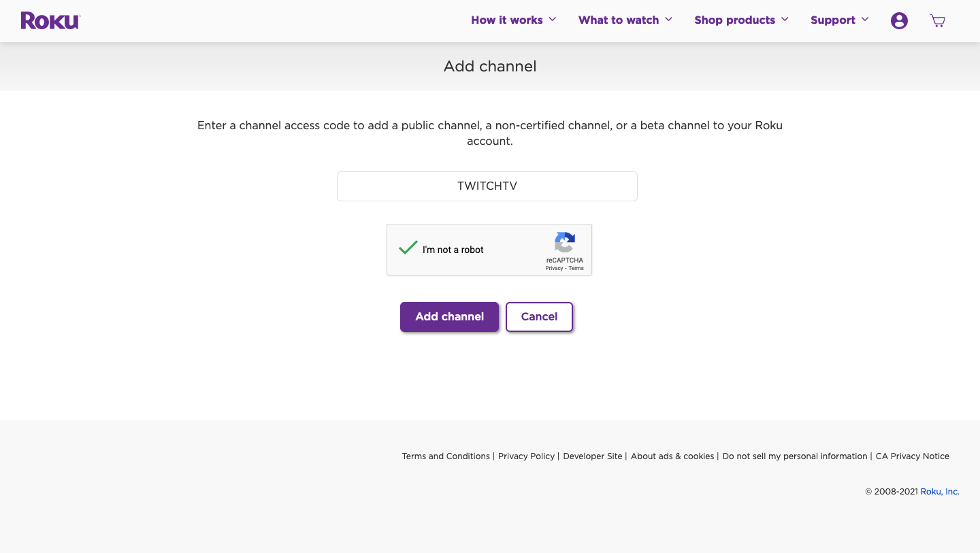
Task: Expand the Support menu chevron
Action: pyautogui.click(x=866, y=20)
